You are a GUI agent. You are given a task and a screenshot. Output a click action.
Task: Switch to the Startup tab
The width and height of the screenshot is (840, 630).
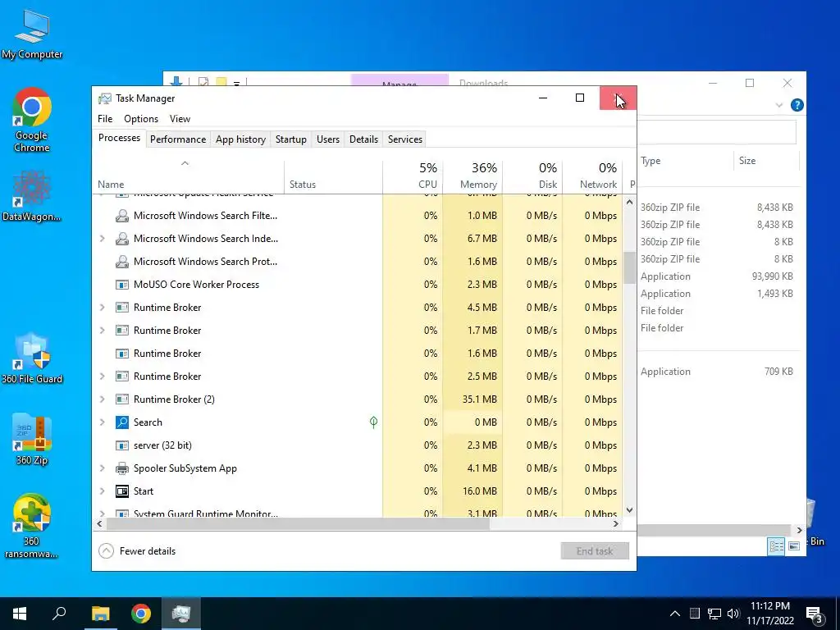point(291,139)
